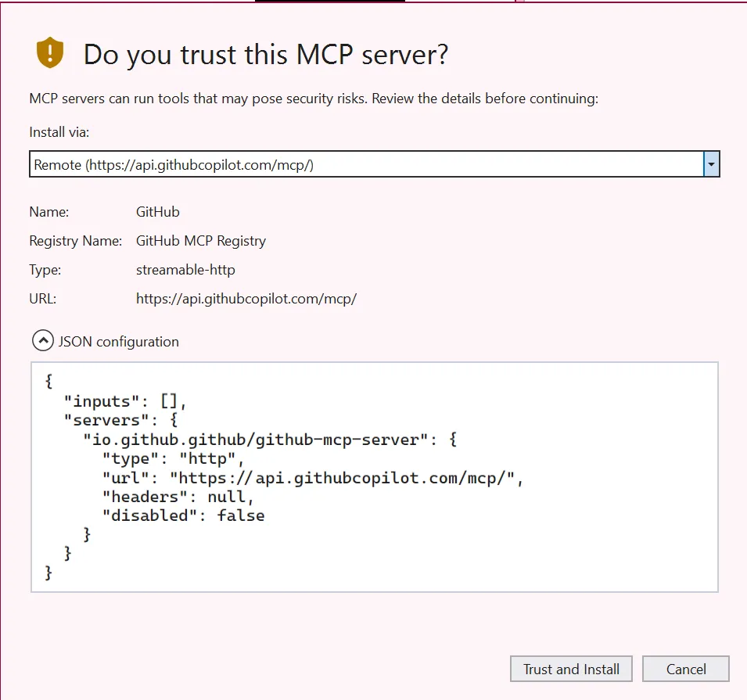Click the "inputs": [] line in JSON

125,401
